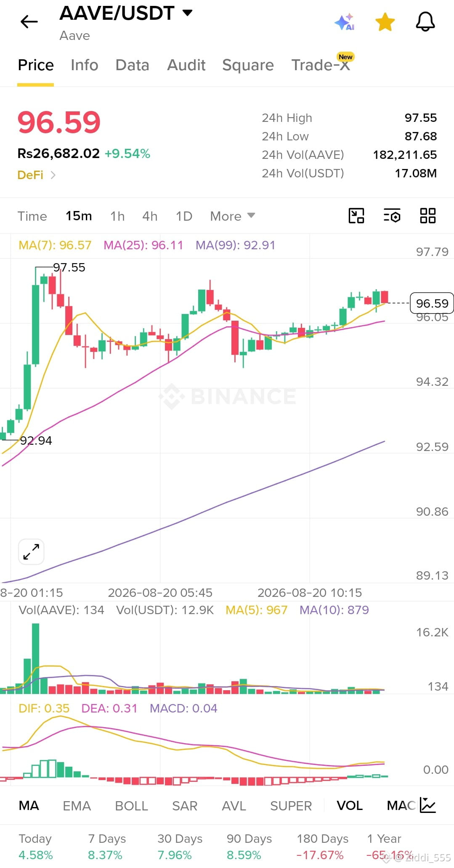
Task: Tap the MA(99): 92.91 legend
Action: (236, 245)
